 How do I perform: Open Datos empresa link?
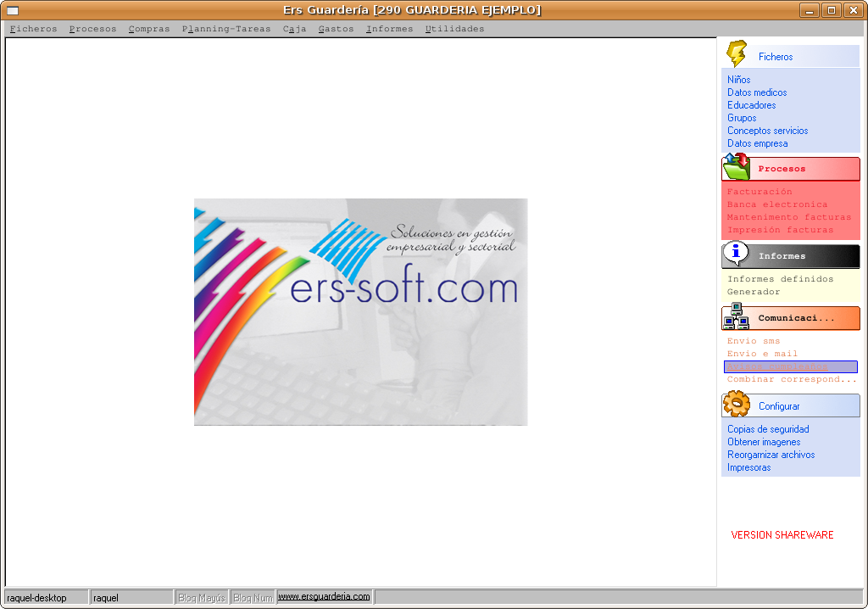757,143
